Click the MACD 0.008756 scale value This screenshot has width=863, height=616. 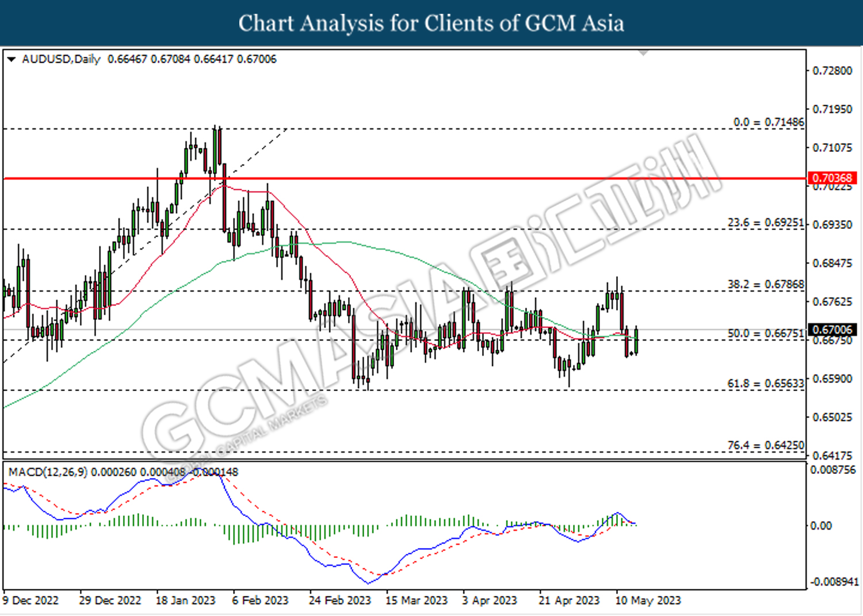tap(833, 470)
